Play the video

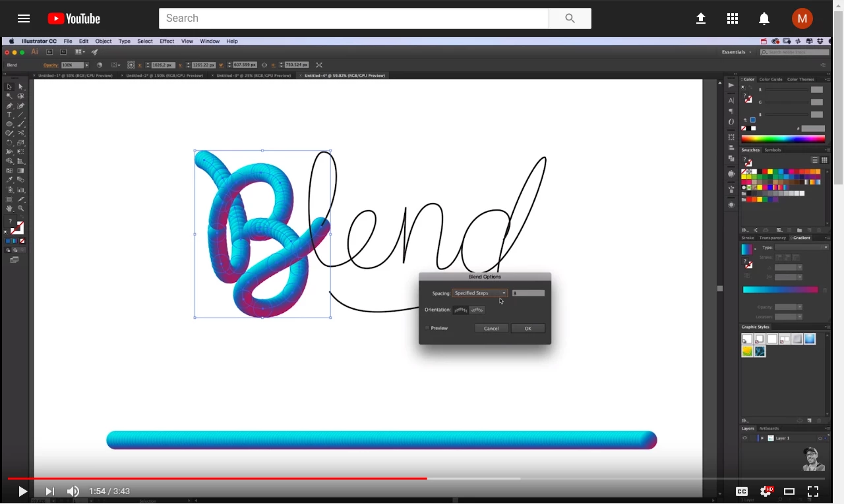tap(22, 491)
